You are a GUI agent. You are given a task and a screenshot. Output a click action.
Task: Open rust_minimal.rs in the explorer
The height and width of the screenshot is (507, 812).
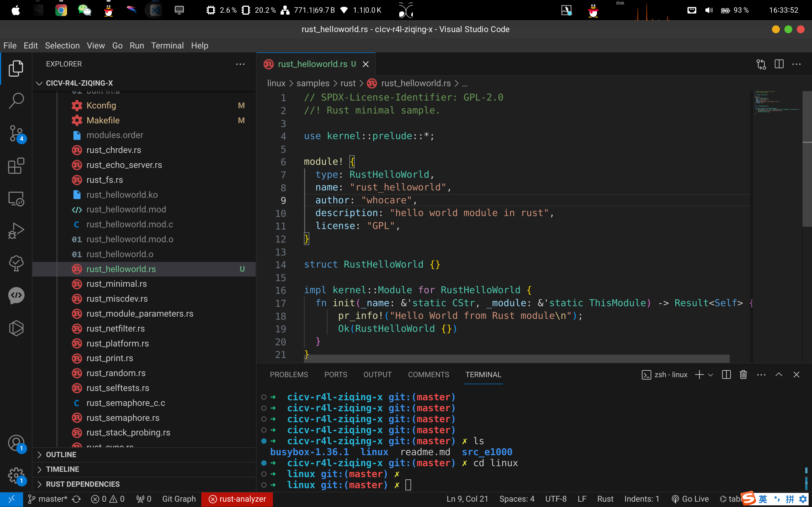116,284
